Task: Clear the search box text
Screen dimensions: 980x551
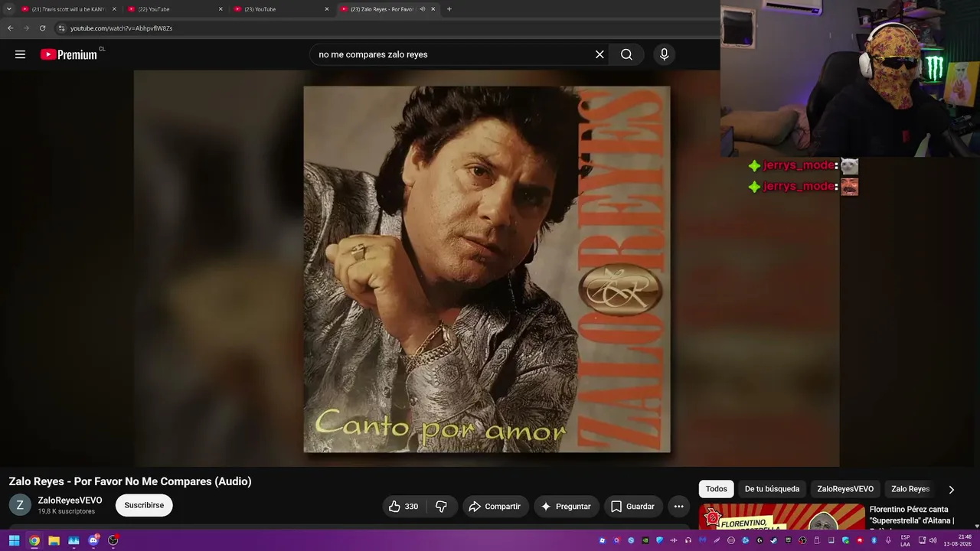Action: pos(599,54)
